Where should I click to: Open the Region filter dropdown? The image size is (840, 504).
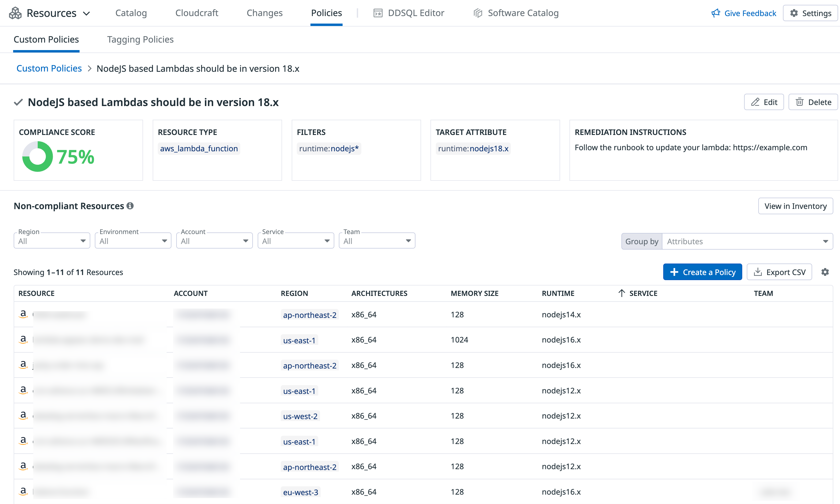52,241
